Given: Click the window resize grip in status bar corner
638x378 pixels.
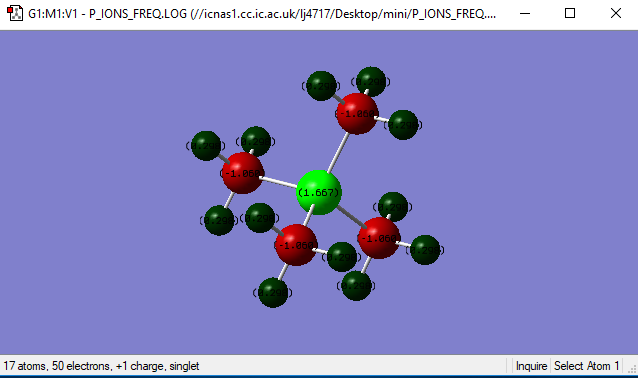Looking at the screenshot, I should [632, 369].
